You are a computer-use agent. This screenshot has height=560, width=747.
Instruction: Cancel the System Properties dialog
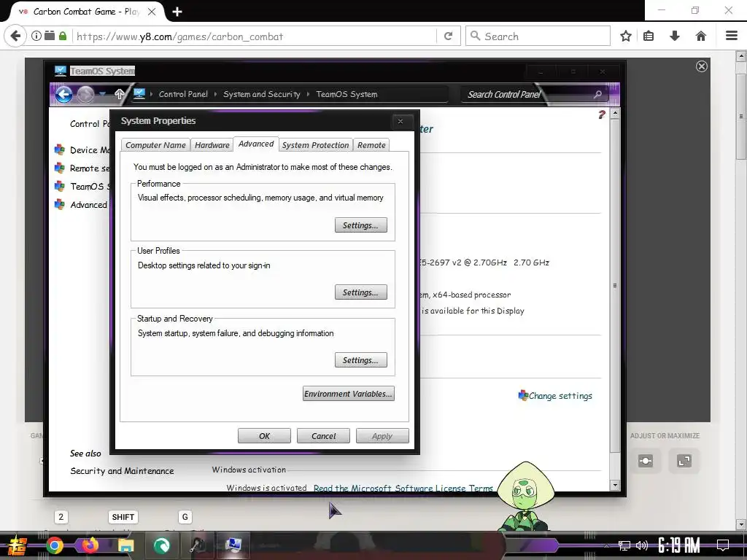click(323, 436)
